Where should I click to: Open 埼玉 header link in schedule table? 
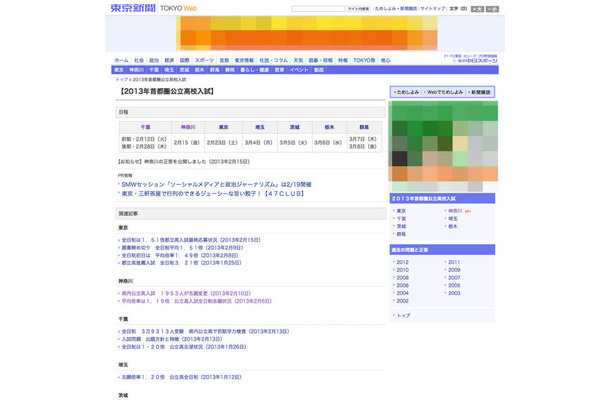260,127
